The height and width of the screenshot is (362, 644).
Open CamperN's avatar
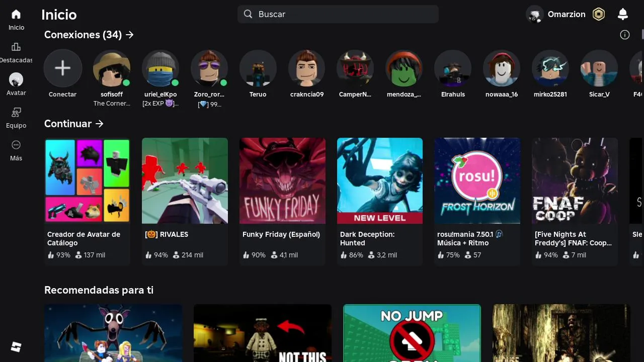(355, 68)
